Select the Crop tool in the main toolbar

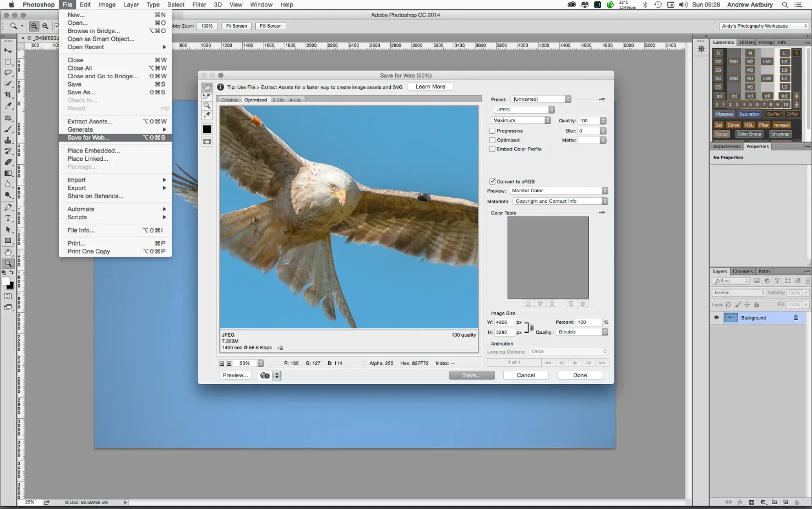(x=8, y=95)
